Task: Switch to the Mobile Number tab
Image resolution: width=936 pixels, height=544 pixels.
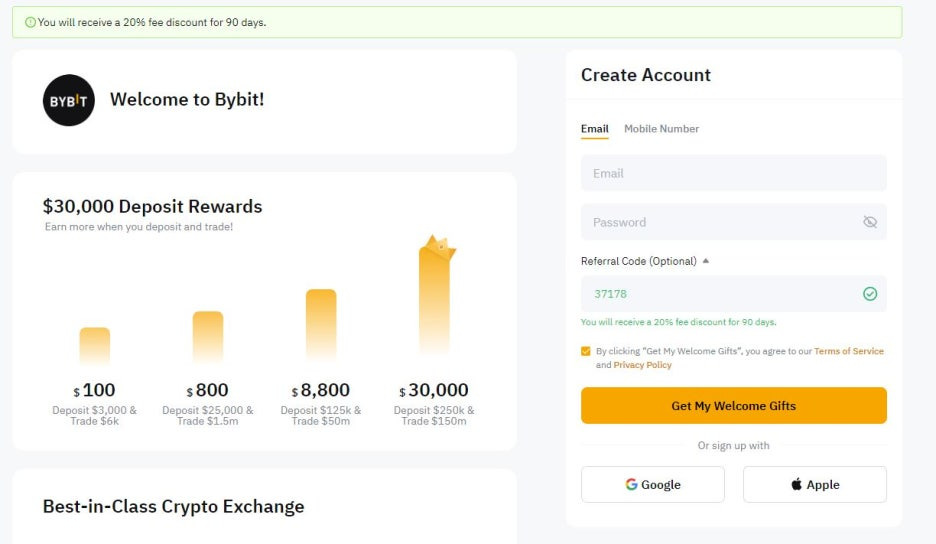Action: tap(661, 129)
